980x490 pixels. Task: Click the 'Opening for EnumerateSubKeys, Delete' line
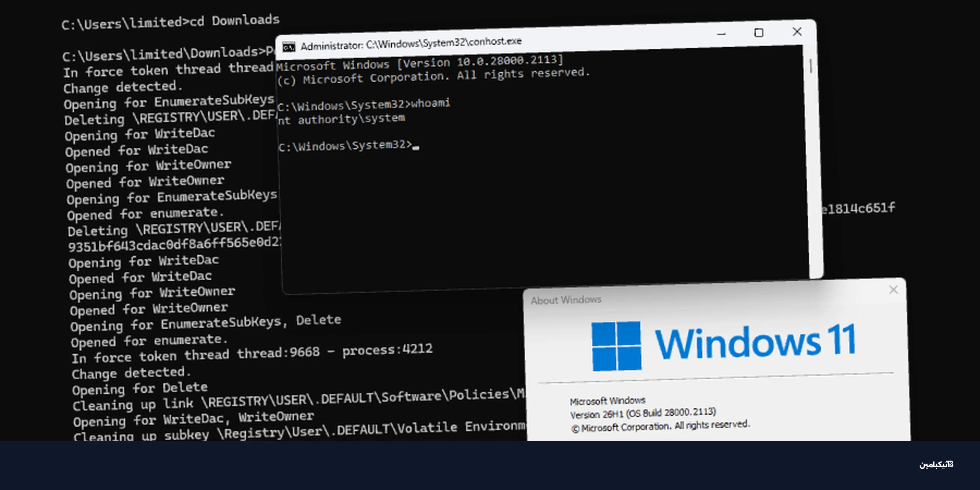pyautogui.click(x=206, y=323)
